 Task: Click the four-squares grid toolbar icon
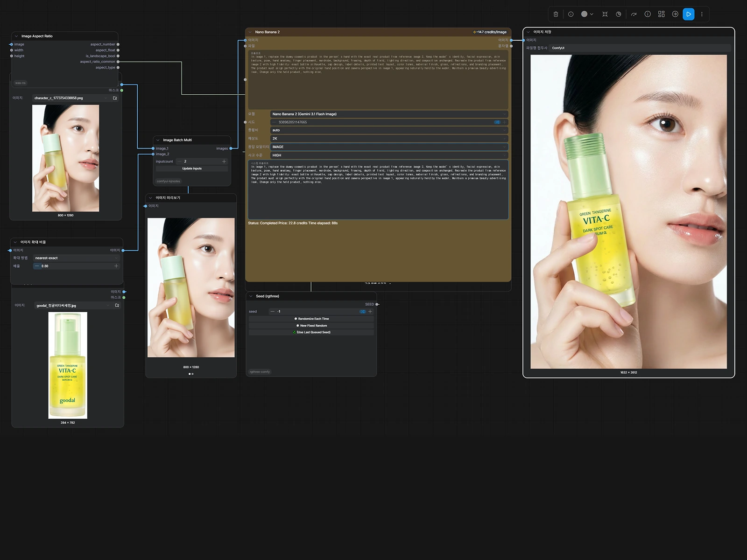[661, 14]
